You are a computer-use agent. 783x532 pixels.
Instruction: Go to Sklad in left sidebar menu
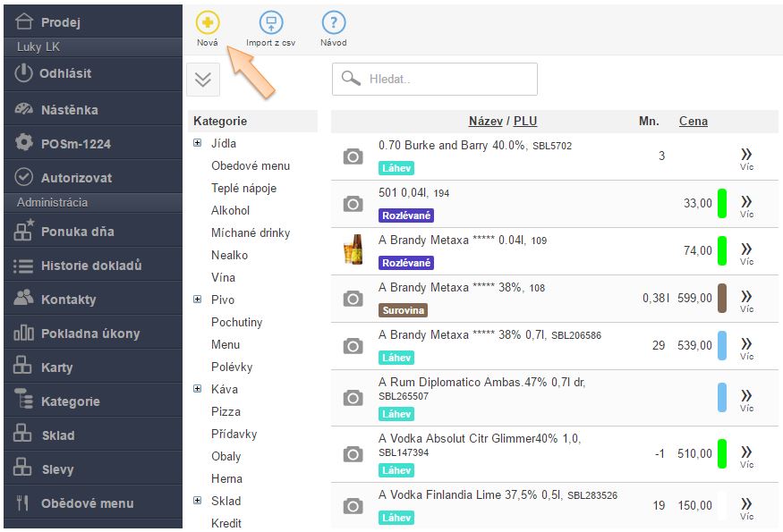coord(57,435)
